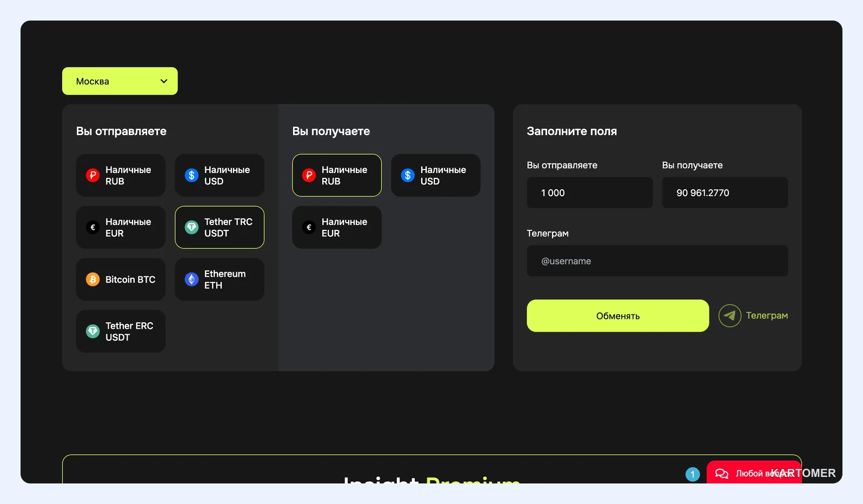863x504 pixels.
Task: Click the ruble icon under the send-panel heading
Action: point(93,175)
